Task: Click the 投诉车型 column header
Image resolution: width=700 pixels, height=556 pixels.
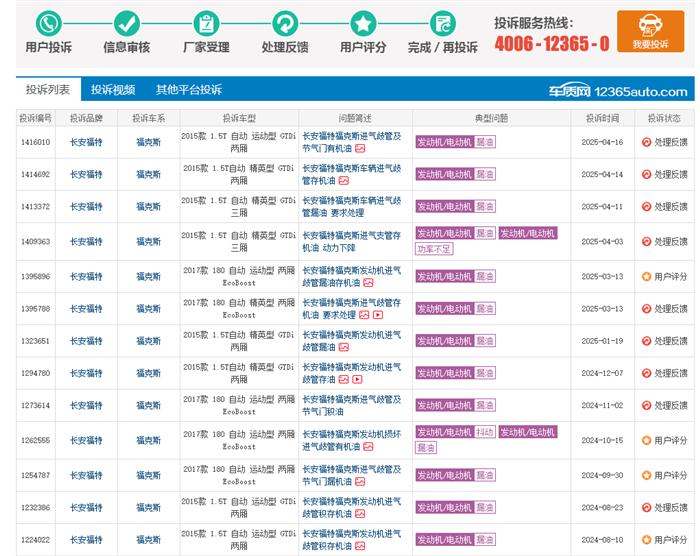Action: [x=239, y=118]
